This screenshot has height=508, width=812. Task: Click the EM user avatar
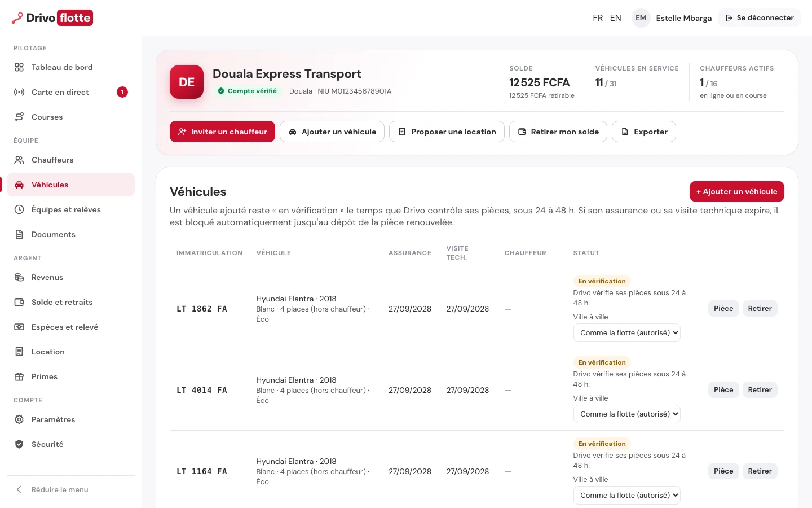(641, 18)
